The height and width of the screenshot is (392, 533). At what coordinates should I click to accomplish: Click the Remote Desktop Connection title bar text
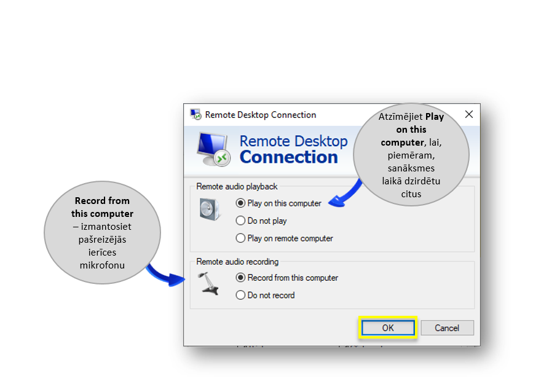pos(261,114)
